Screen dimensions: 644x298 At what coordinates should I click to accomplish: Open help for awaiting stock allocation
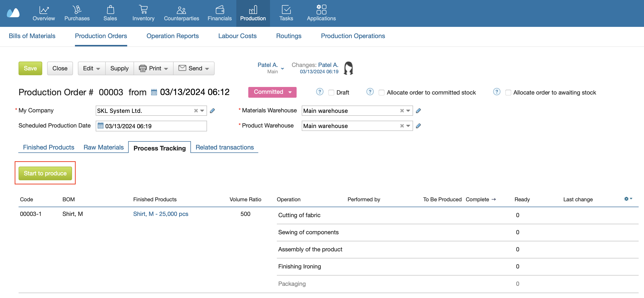pos(497,92)
